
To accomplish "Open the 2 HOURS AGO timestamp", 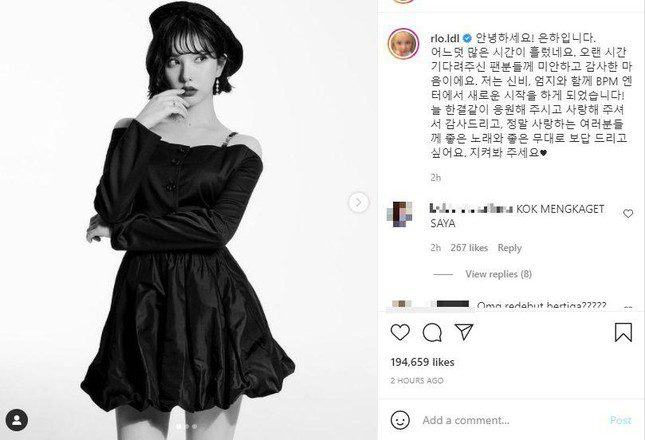I will (x=417, y=381).
